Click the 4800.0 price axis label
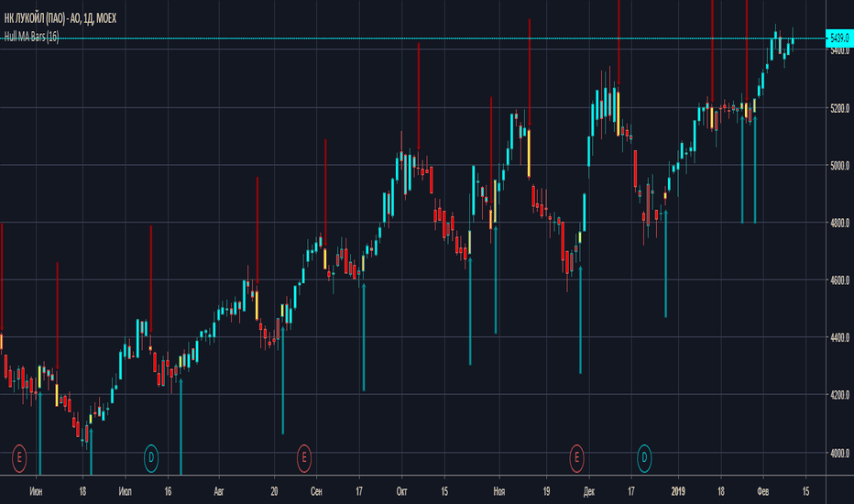This screenshot has height=504, width=854. click(839, 223)
